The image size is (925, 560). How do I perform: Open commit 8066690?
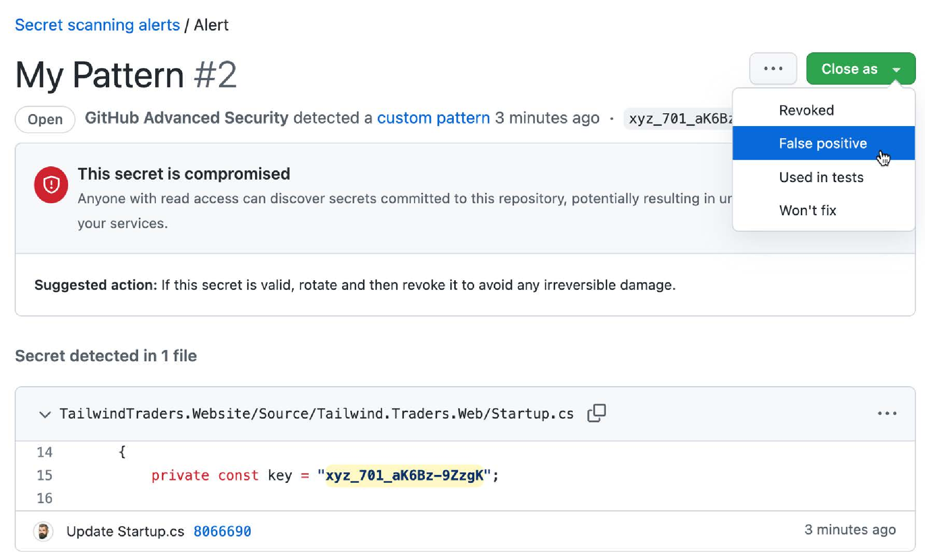tap(222, 531)
